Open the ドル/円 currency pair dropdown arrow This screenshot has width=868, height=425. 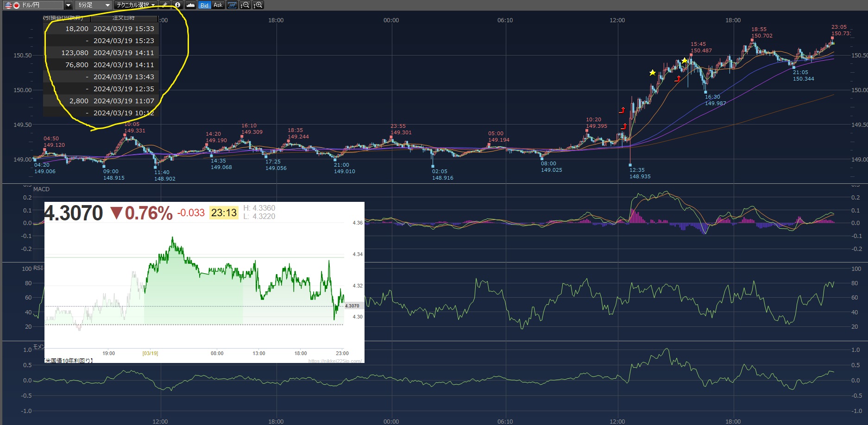click(x=68, y=5)
